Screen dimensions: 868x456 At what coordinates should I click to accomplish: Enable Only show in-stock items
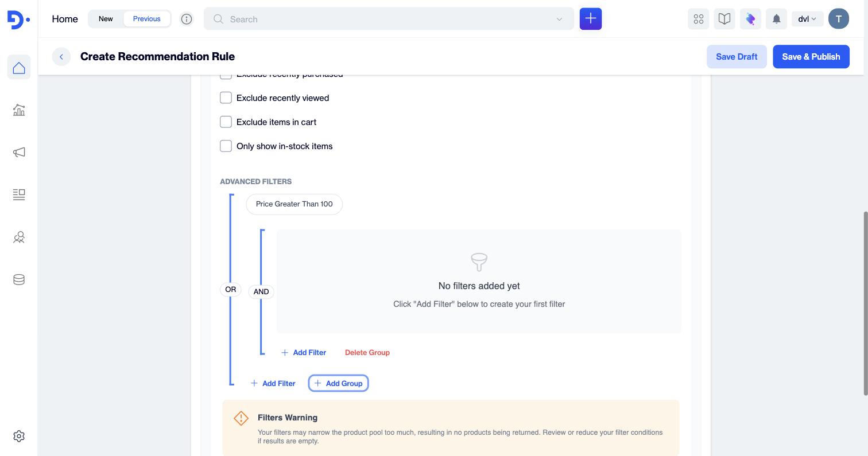pos(226,146)
